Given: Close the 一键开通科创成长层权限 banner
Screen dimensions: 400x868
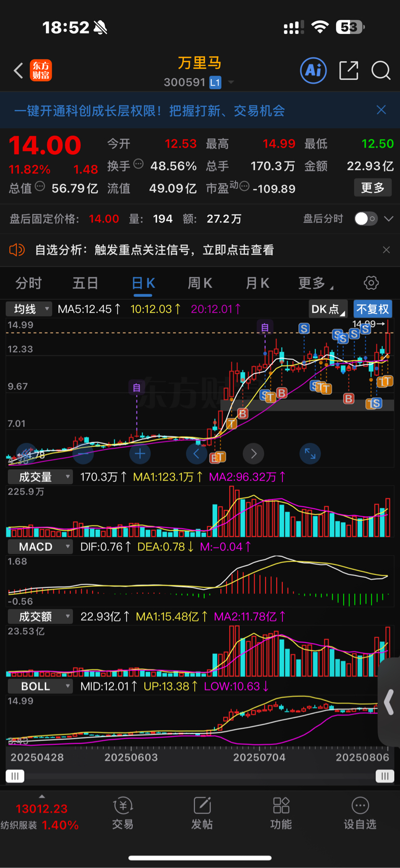Looking at the screenshot, I should click(381, 110).
